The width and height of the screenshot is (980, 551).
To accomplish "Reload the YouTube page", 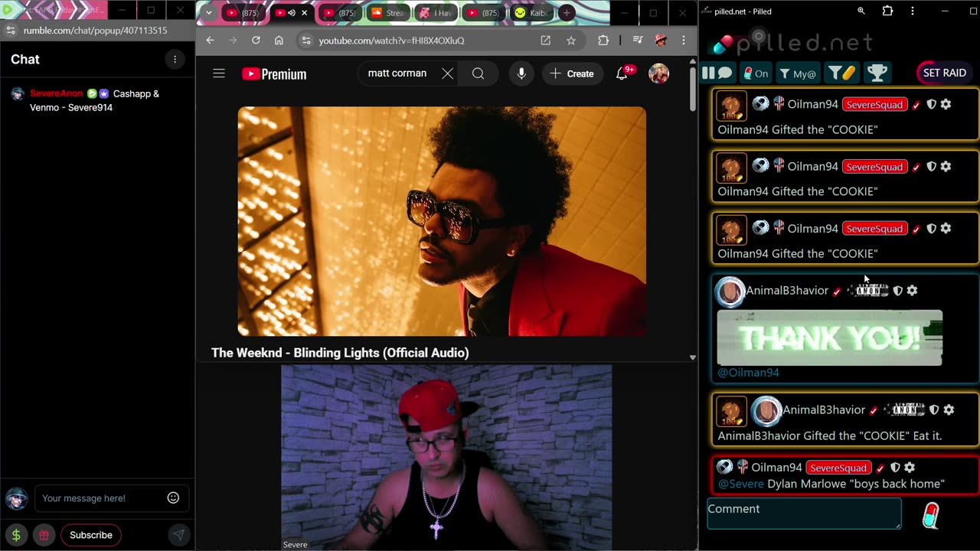I will point(256,41).
